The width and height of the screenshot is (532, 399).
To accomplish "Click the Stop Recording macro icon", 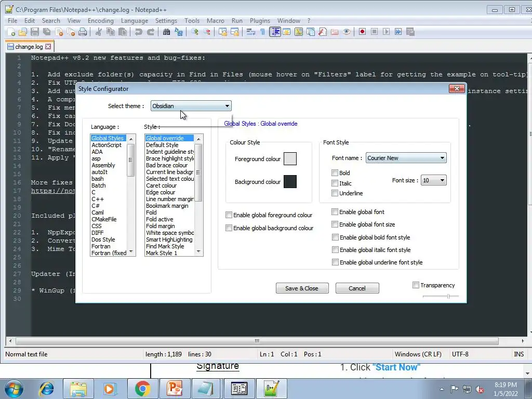I will click(374, 32).
